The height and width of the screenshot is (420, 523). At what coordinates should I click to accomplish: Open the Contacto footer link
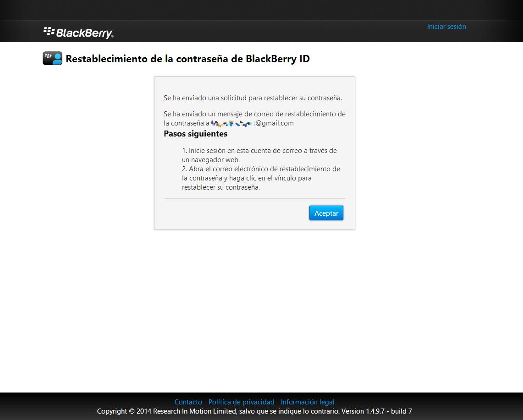(188, 402)
